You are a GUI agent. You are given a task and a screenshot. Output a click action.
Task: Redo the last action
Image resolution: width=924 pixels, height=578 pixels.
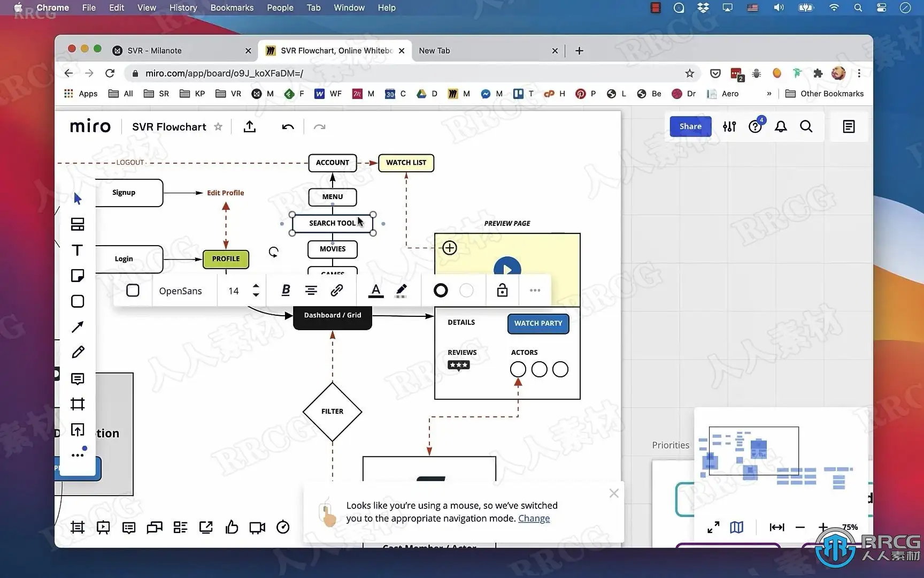[319, 127]
